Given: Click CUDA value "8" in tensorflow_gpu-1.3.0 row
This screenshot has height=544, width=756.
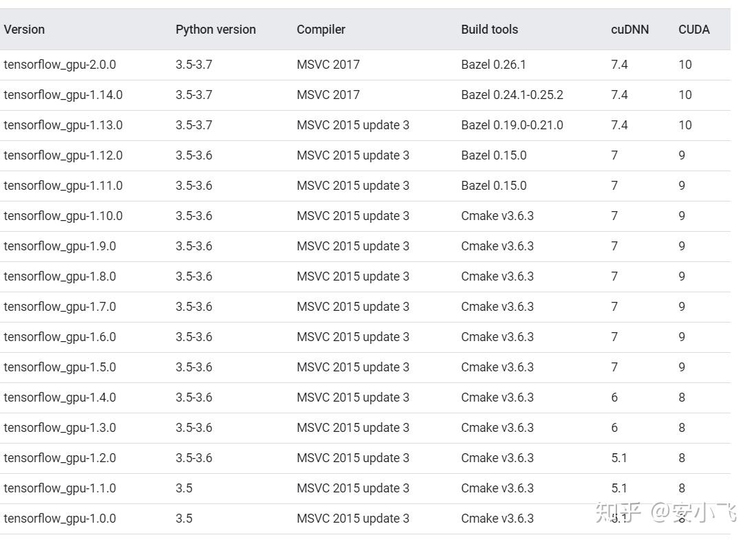Looking at the screenshot, I should pos(682,428).
